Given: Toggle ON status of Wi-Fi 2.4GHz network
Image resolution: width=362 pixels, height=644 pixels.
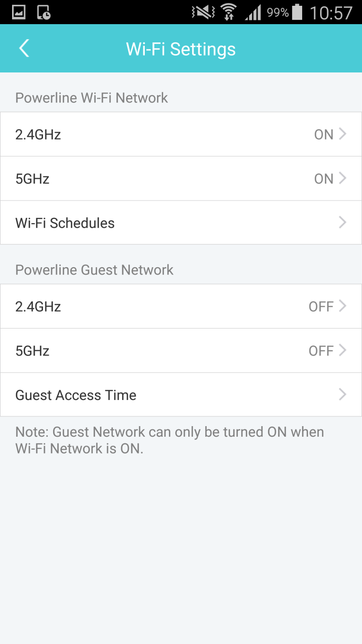Looking at the screenshot, I should (324, 134).
